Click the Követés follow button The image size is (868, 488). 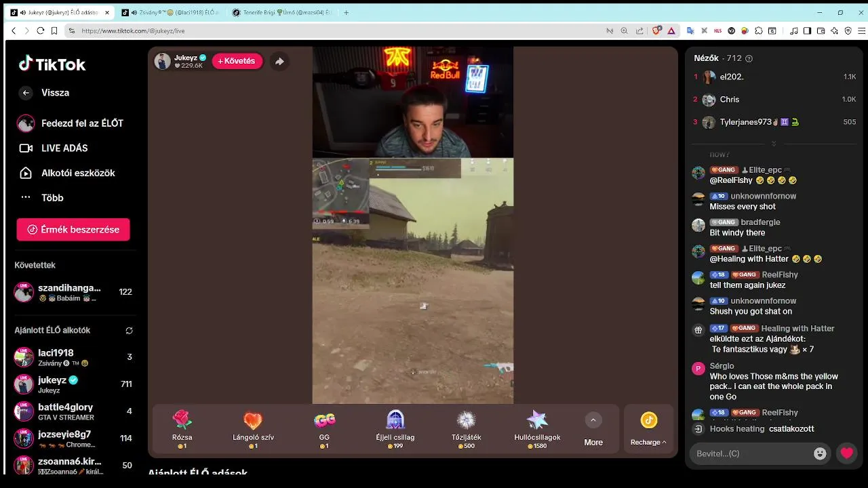pos(237,61)
